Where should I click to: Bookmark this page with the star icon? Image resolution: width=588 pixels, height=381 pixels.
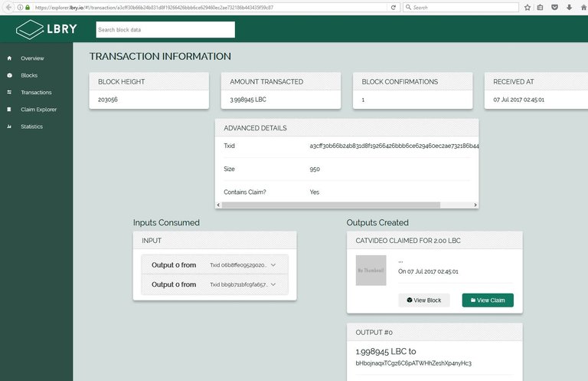coord(528,7)
